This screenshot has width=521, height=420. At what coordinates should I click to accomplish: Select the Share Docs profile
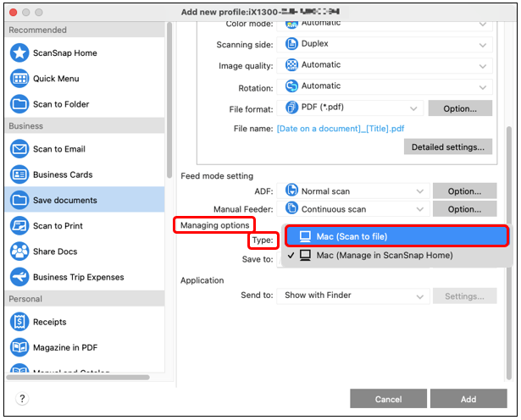(x=85, y=251)
